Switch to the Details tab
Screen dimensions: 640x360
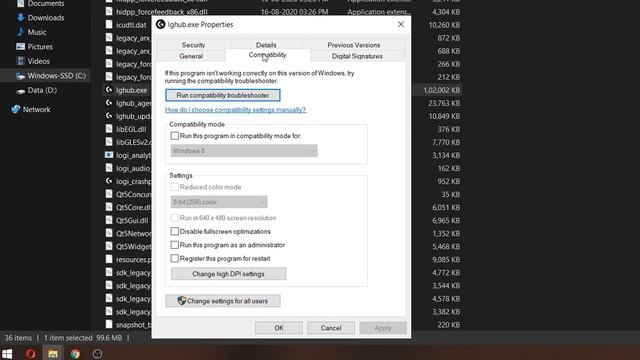266,44
